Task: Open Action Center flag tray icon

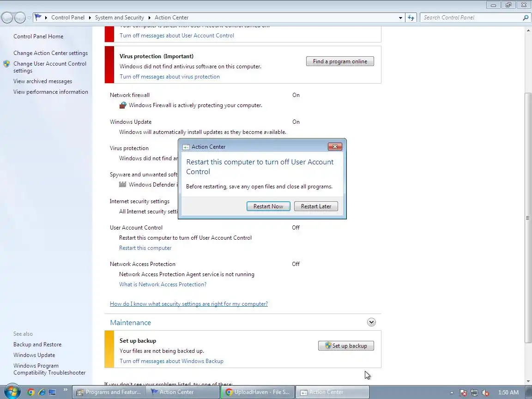Action: pyautogui.click(x=463, y=393)
